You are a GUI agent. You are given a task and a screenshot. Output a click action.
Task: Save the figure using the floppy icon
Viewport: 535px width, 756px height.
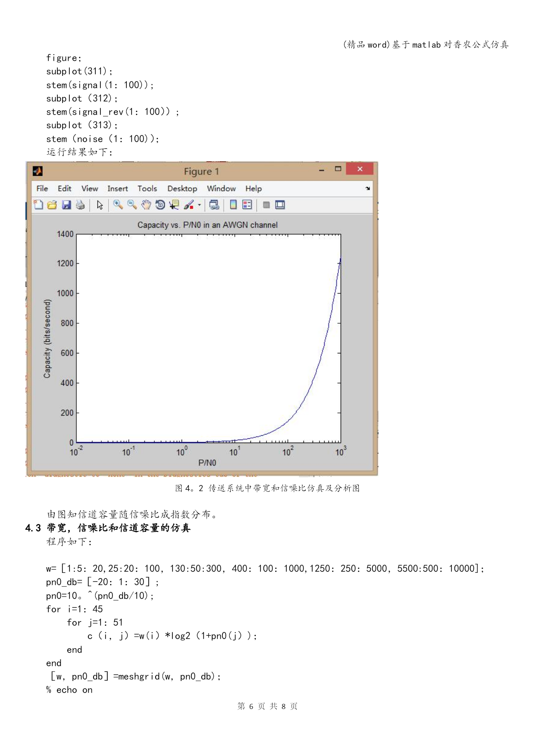(66, 205)
